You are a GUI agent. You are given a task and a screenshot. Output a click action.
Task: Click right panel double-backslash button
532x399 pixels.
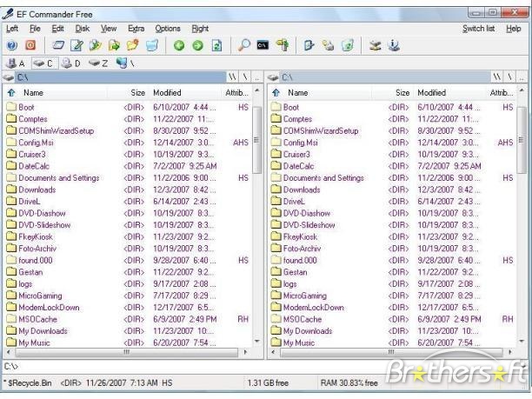tap(497, 77)
